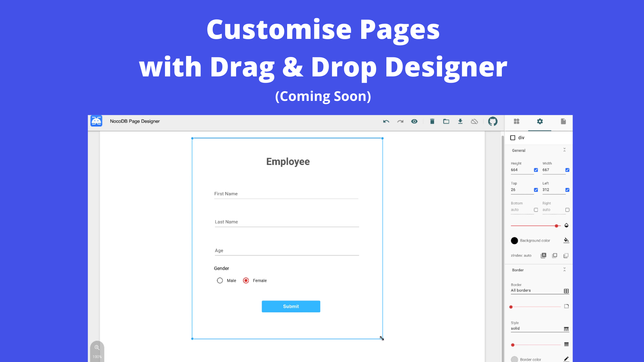Click the redo arrow icon
This screenshot has height=362, width=644.
click(x=400, y=121)
